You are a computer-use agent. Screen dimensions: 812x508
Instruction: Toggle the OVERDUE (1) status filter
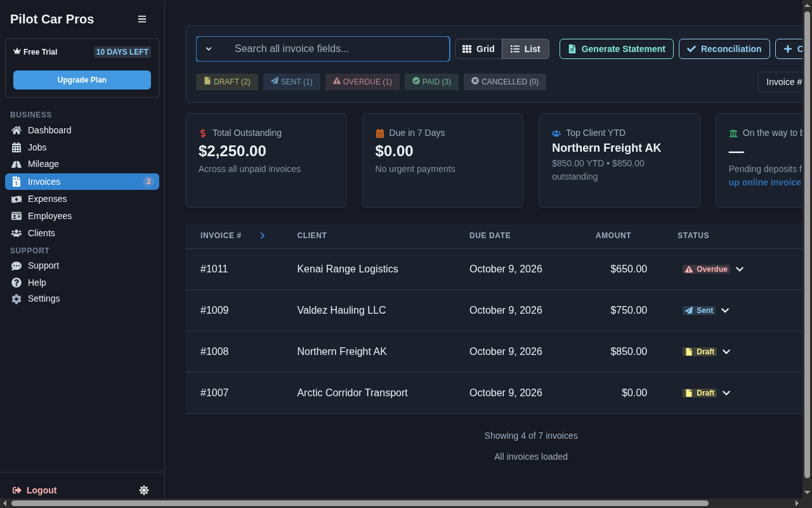click(362, 82)
